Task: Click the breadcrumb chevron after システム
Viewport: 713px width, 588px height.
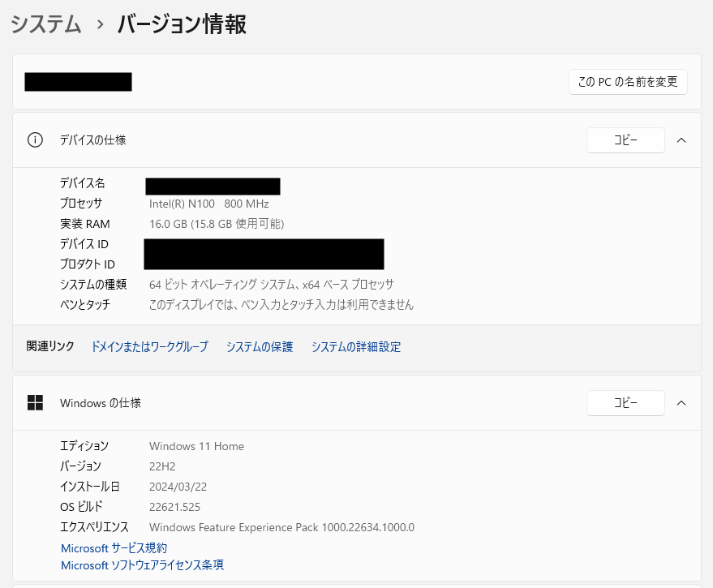Action: 100,25
